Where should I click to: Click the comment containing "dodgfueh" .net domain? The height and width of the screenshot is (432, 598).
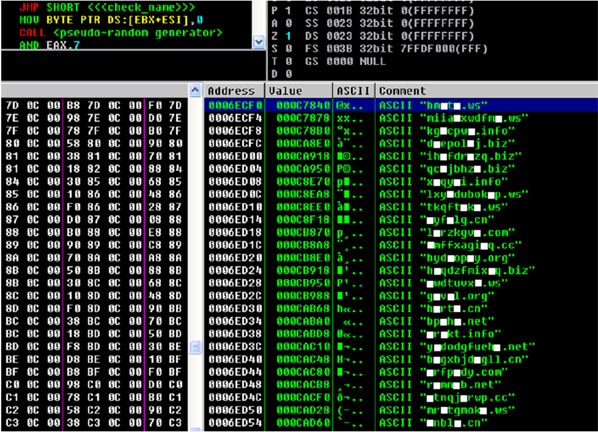[457, 347]
